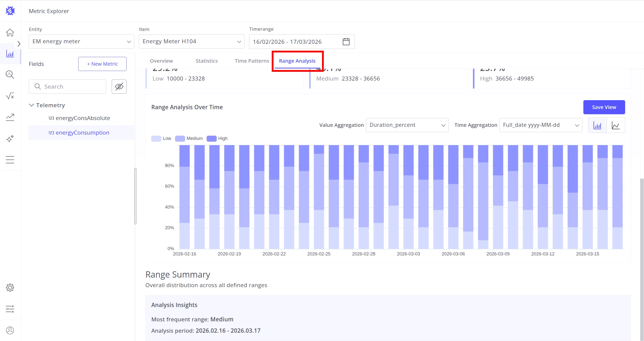Viewport: 644px width, 341px height.
Task: Click the Analysis period text
Action: pos(206,331)
